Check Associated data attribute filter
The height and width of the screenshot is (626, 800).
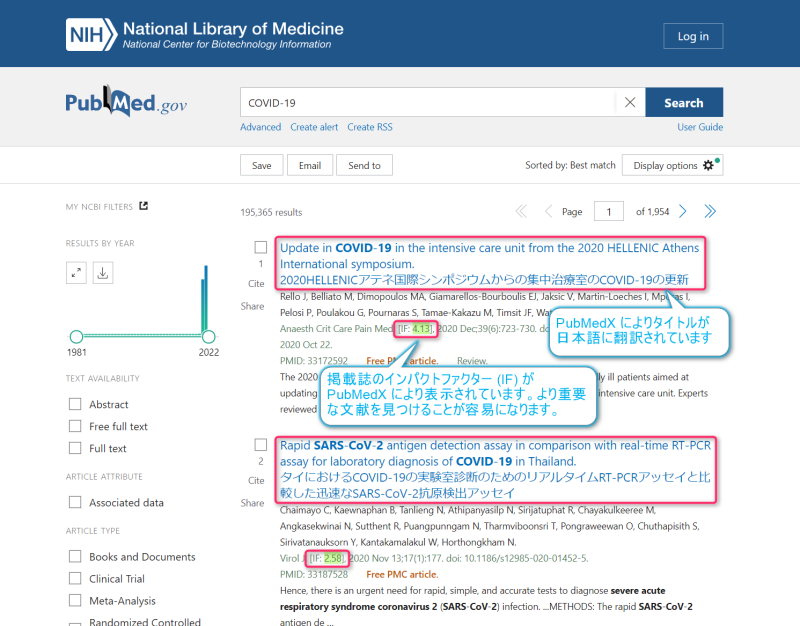coord(75,502)
